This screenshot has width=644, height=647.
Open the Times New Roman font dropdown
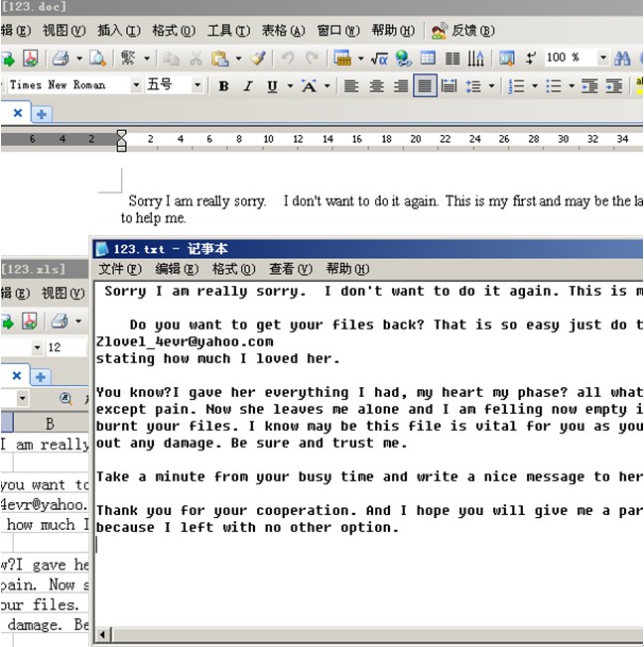pos(136,86)
